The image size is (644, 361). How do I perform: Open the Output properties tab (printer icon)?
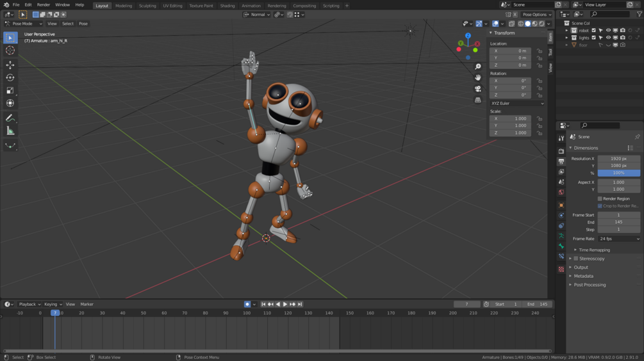(561, 162)
